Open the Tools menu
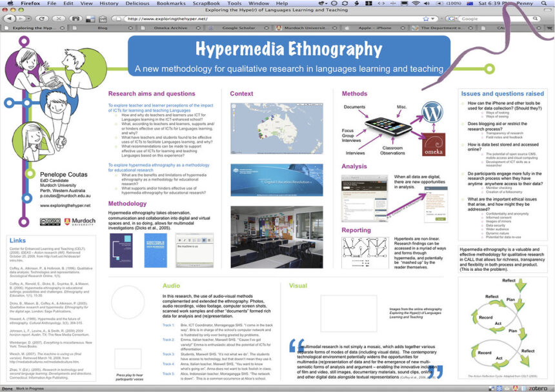The image size is (555, 392). [x=234, y=3]
